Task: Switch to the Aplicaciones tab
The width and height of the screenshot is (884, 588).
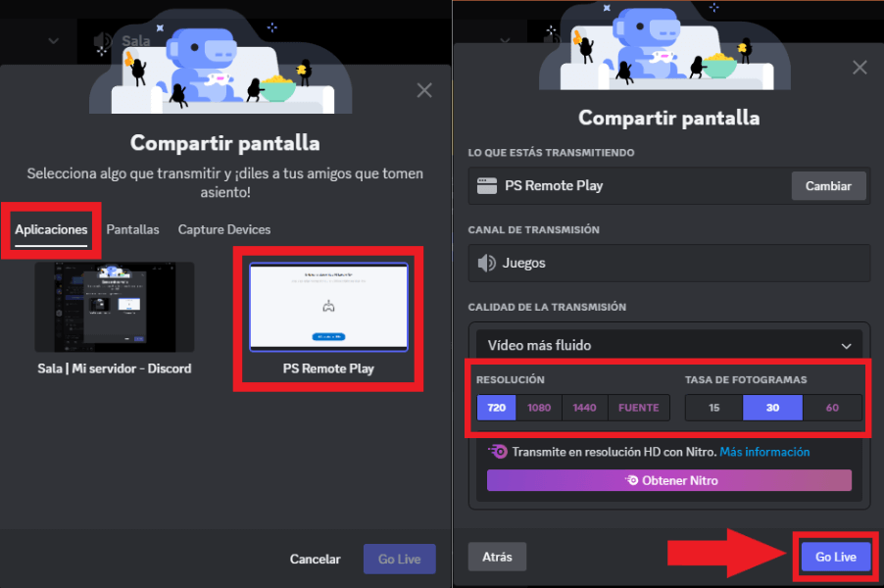Action: (x=51, y=230)
